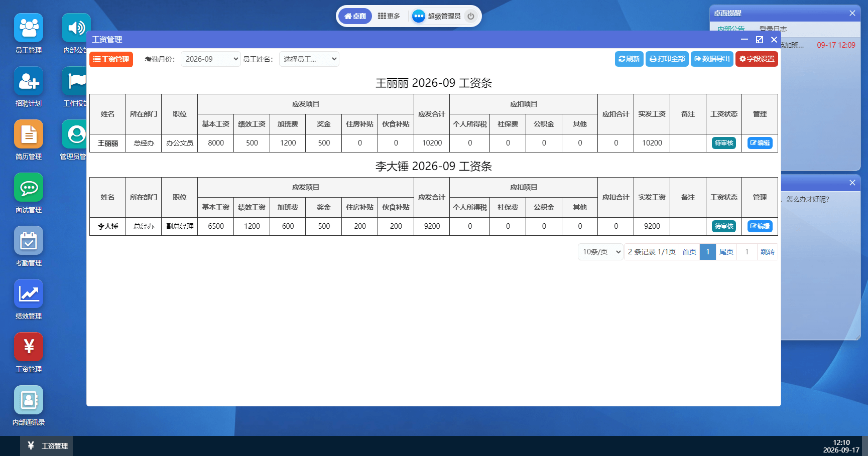Click 王丽丽 name cell

pyautogui.click(x=108, y=143)
